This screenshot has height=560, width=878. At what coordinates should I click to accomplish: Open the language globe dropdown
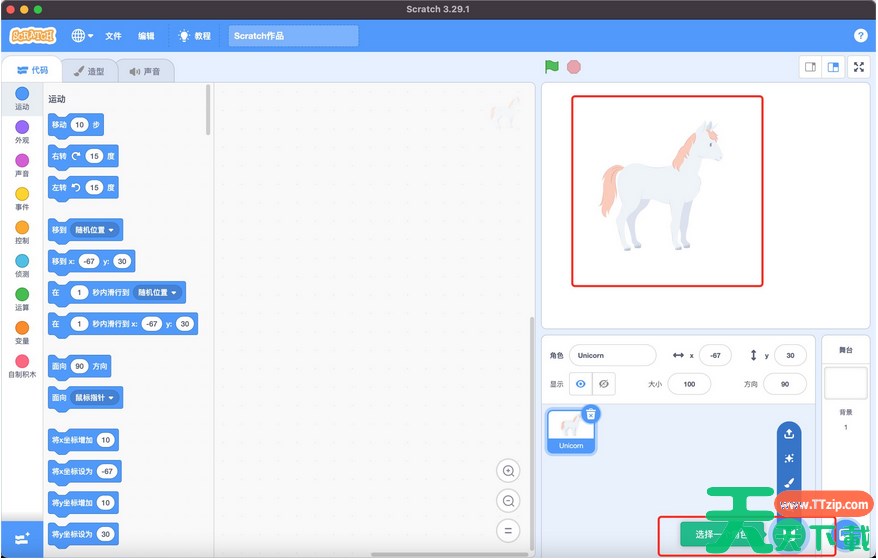82,35
